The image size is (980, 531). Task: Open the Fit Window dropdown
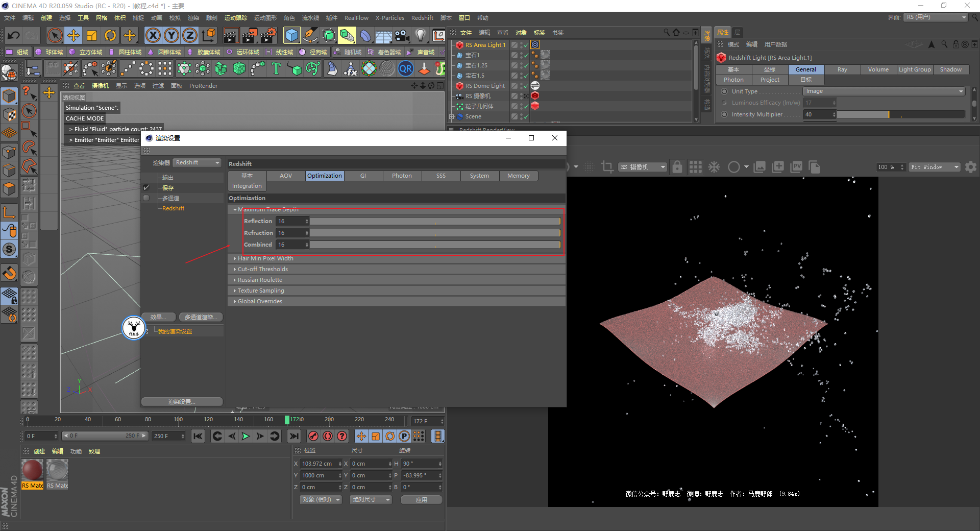[935, 167]
